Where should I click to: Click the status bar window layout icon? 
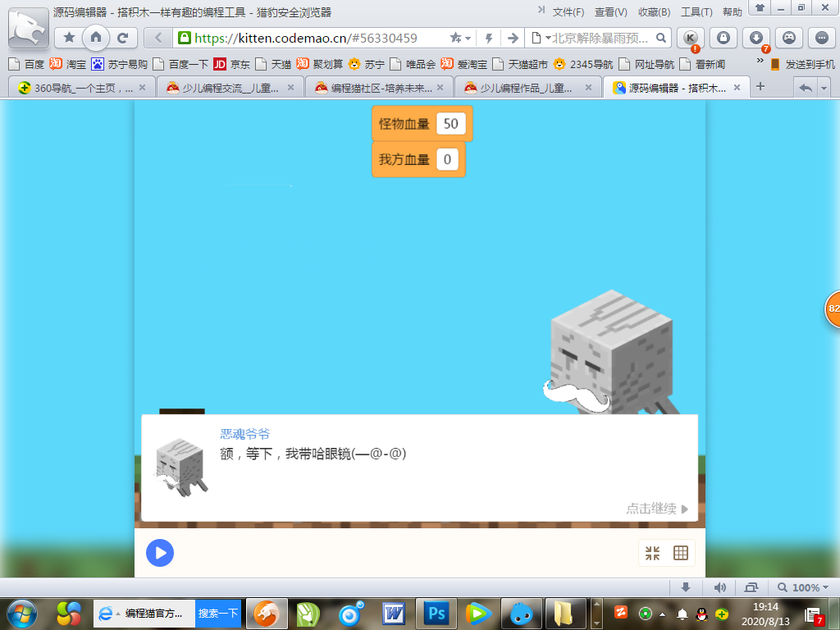click(x=751, y=587)
